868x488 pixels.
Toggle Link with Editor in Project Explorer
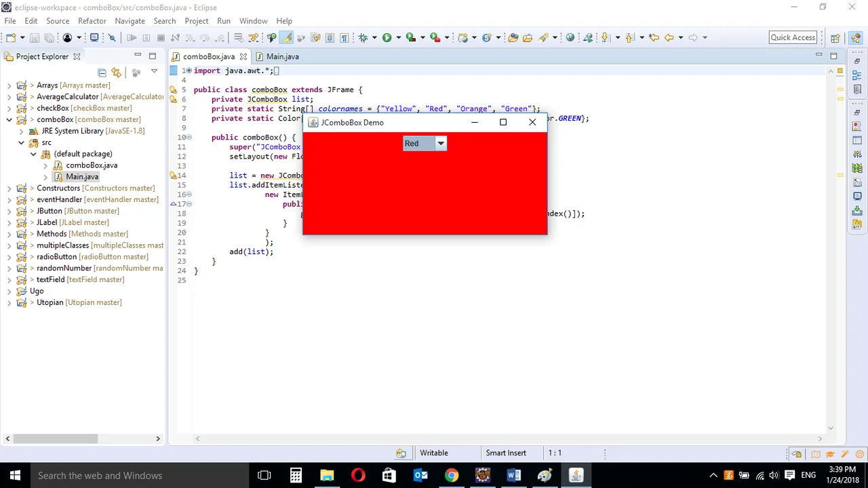(x=116, y=72)
